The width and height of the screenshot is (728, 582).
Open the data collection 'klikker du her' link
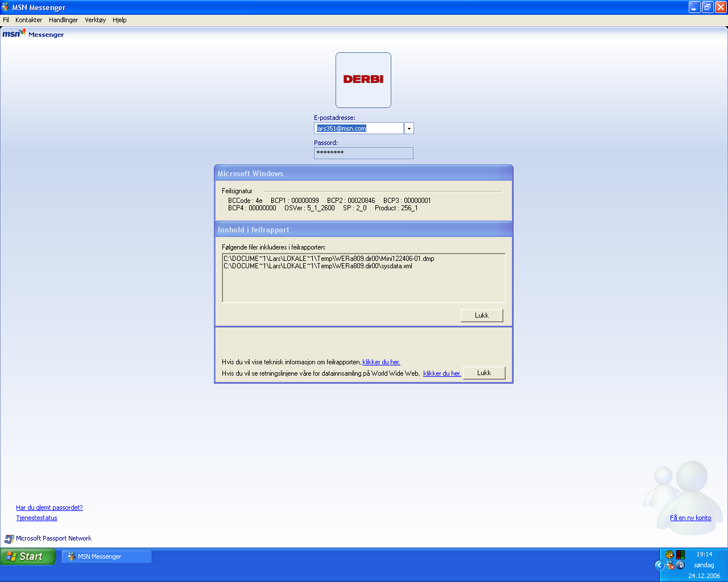pos(442,373)
